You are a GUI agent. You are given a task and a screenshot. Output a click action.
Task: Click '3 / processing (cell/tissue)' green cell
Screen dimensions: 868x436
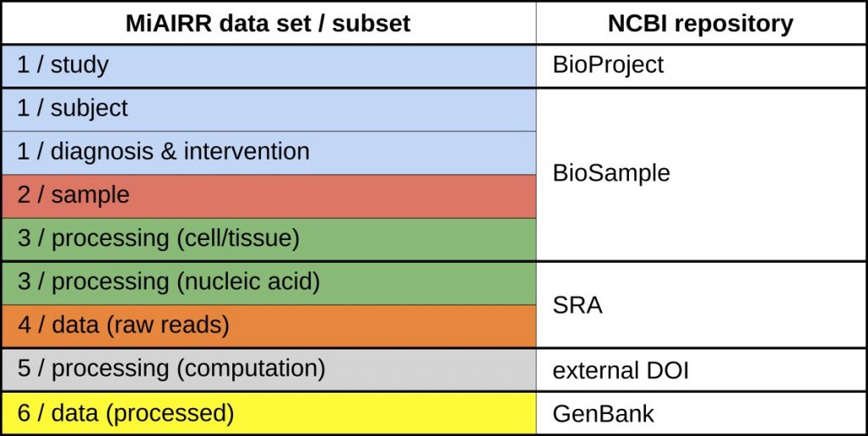[269, 238]
